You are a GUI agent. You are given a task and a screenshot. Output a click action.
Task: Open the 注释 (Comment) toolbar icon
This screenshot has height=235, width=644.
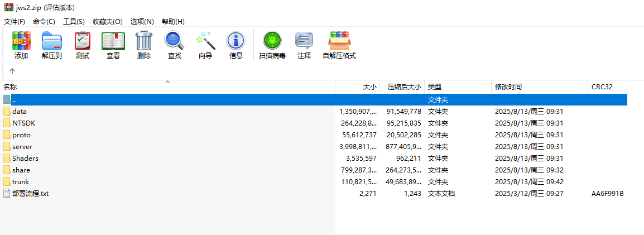pyautogui.click(x=304, y=45)
